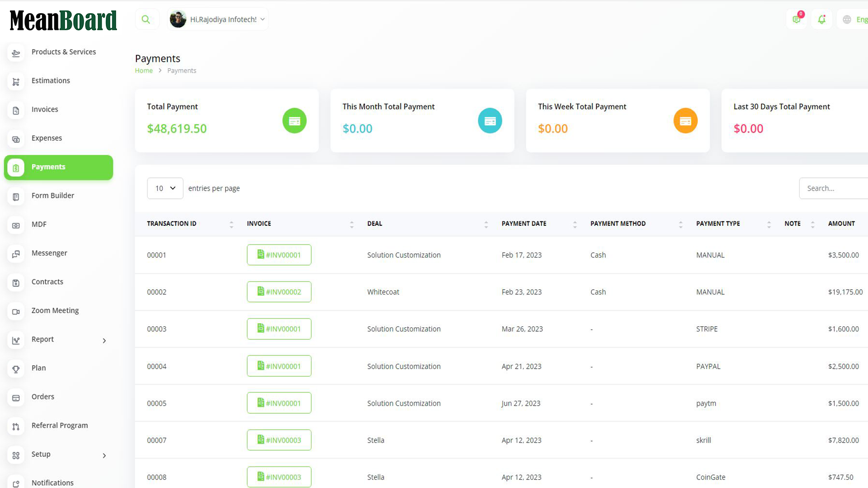The height and width of the screenshot is (488, 868).
Task: Click the teal This Month payment icon
Action: click(x=490, y=121)
